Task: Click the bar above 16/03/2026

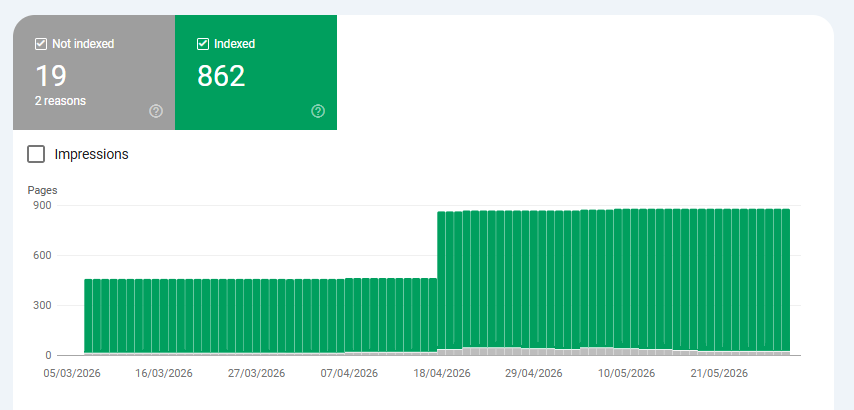Action: (x=164, y=317)
